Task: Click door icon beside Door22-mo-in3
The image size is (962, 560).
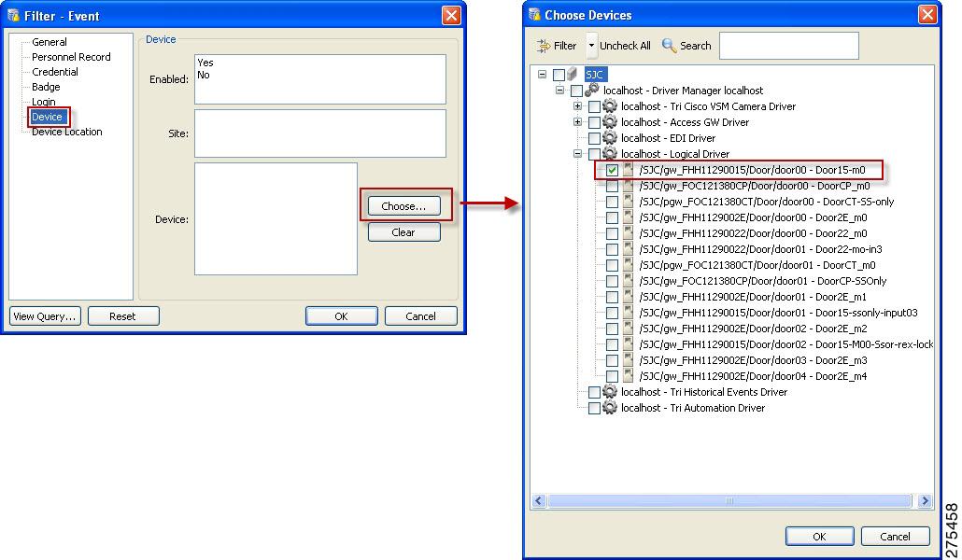Action: [628, 249]
